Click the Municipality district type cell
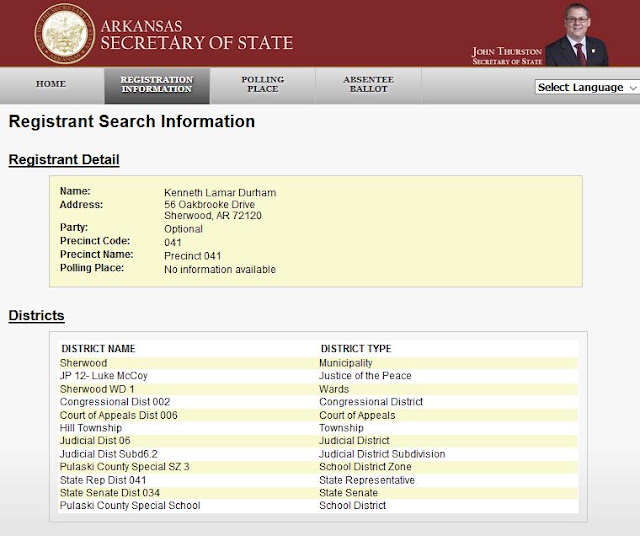 [346, 363]
